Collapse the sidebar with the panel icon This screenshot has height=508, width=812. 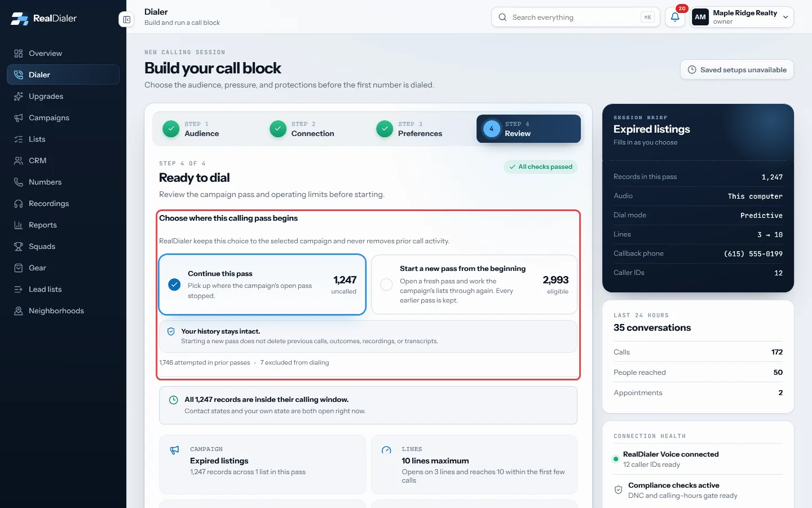click(x=127, y=20)
